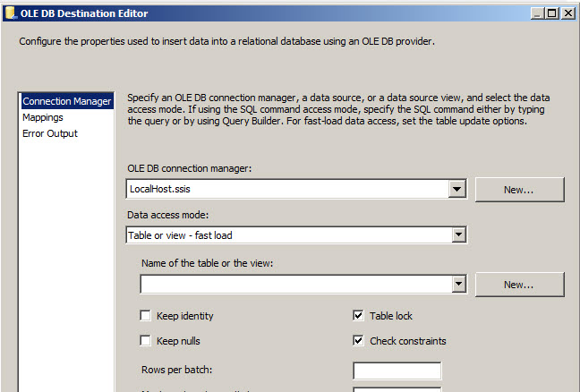
Task: Click New next to table name
Action: tap(519, 285)
